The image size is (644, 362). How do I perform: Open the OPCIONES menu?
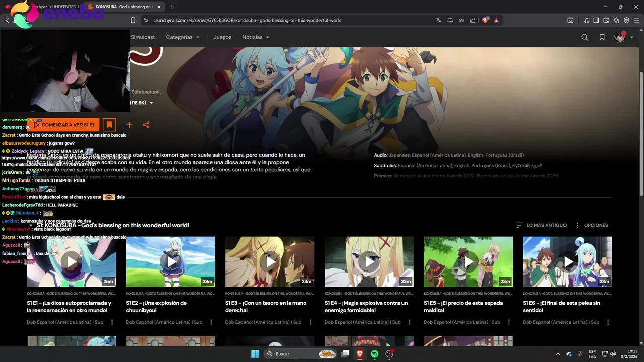pos(591,225)
